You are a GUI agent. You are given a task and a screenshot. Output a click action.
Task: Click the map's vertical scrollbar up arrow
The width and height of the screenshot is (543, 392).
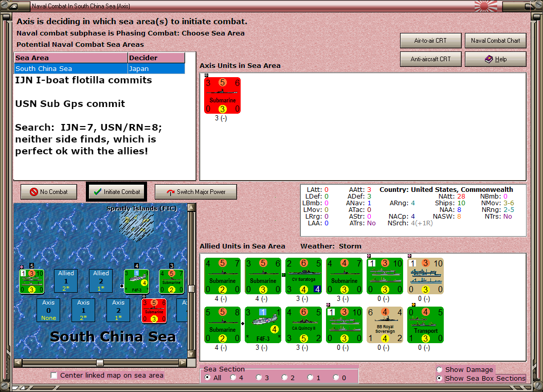point(191,207)
